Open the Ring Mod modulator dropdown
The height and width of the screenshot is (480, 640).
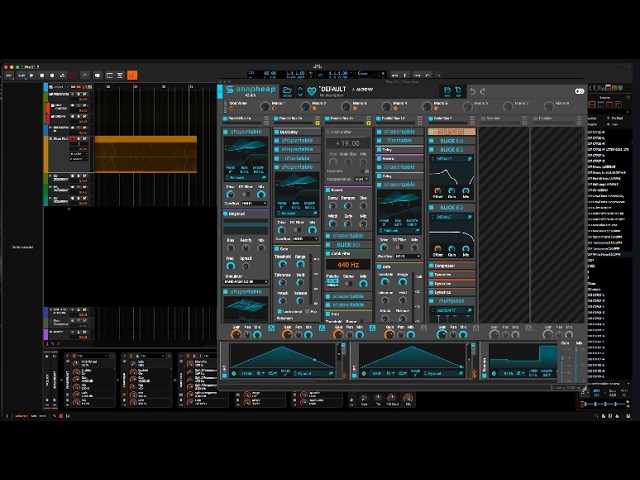click(x=246, y=282)
